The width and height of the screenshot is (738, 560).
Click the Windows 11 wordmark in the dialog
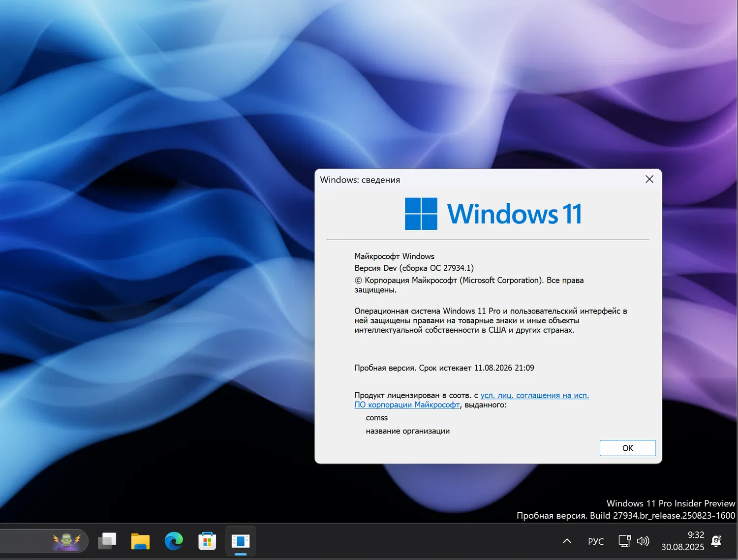point(514,214)
